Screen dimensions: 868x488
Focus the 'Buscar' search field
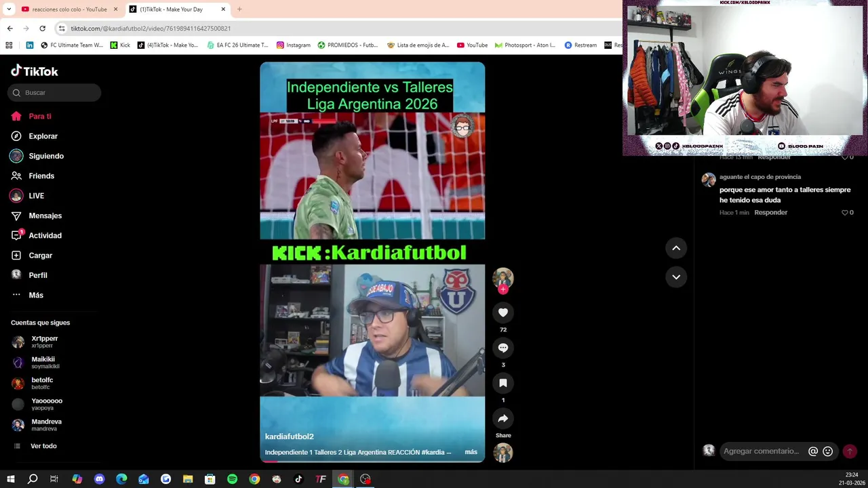(54, 93)
